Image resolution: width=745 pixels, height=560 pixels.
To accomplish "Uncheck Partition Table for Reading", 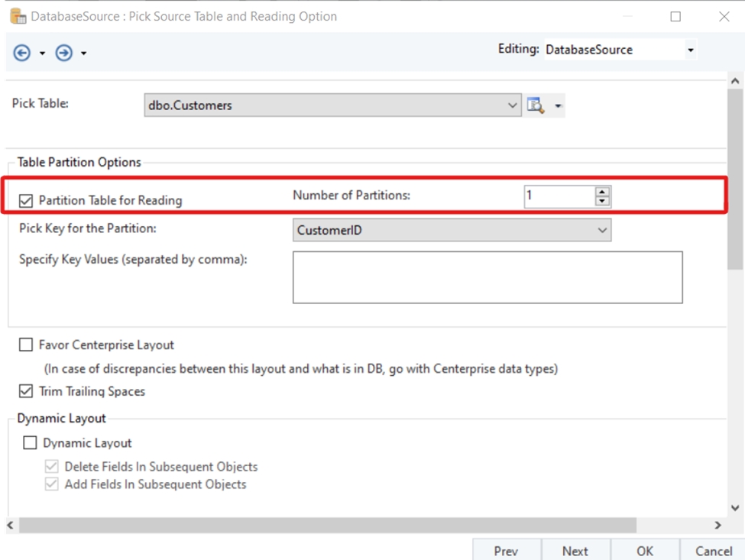I will point(27,201).
